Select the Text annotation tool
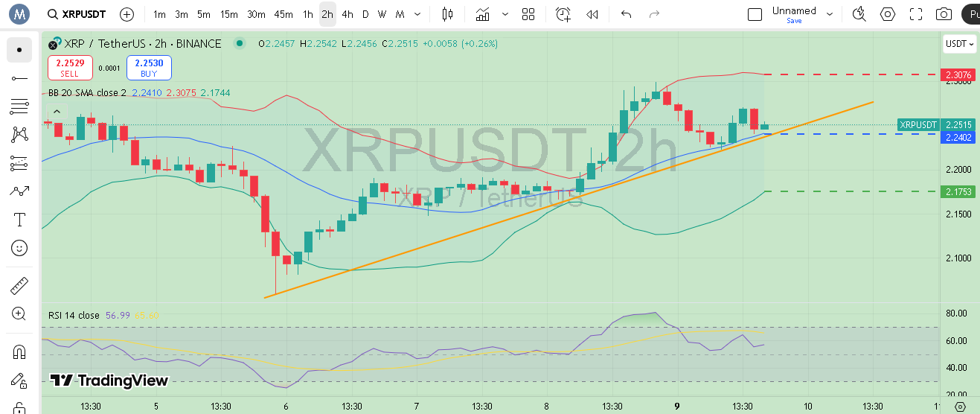The height and width of the screenshot is (414, 980). tap(19, 220)
